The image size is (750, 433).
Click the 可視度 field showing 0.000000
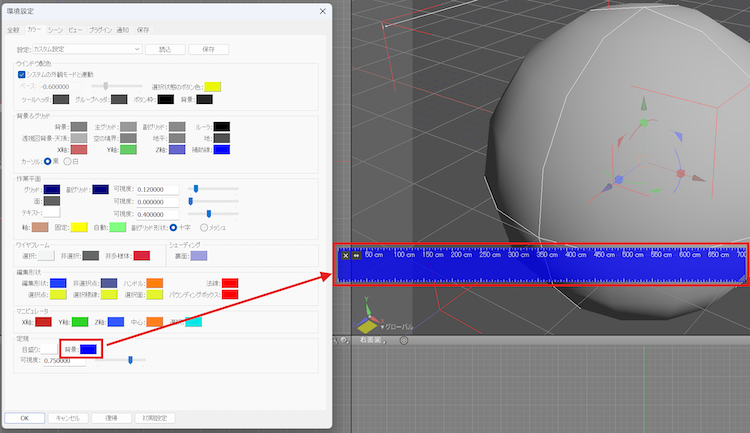pos(157,202)
